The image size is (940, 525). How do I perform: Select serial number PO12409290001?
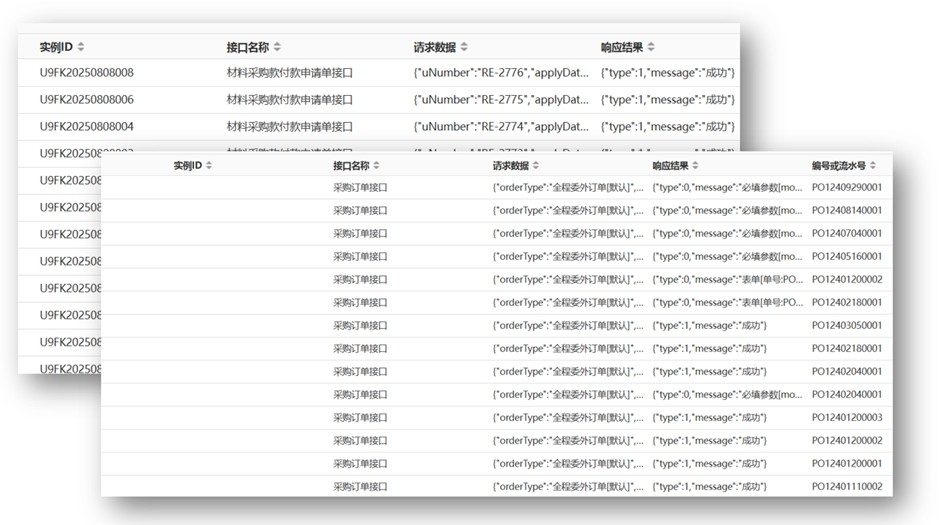click(x=847, y=188)
